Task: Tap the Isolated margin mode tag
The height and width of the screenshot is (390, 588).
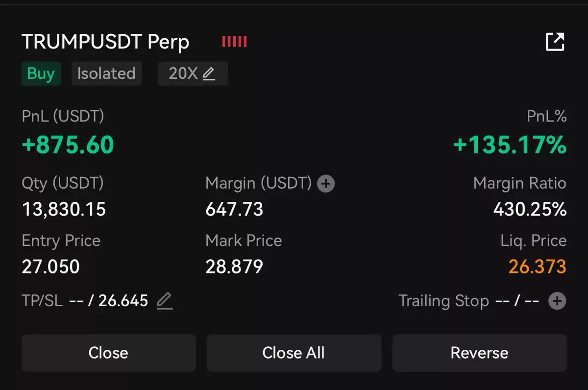Action: click(x=106, y=73)
